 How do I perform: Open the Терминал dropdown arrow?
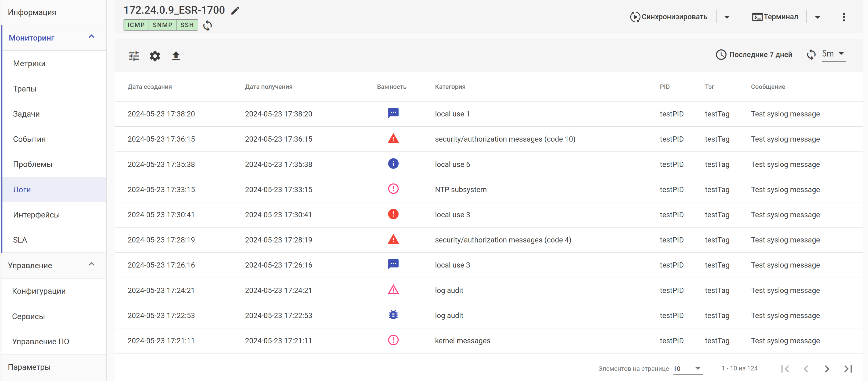[x=817, y=17]
